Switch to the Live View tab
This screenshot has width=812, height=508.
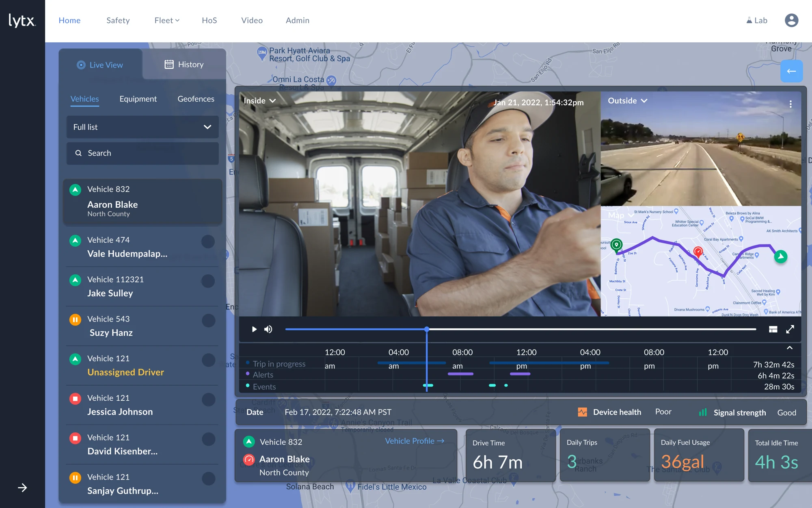click(x=100, y=65)
